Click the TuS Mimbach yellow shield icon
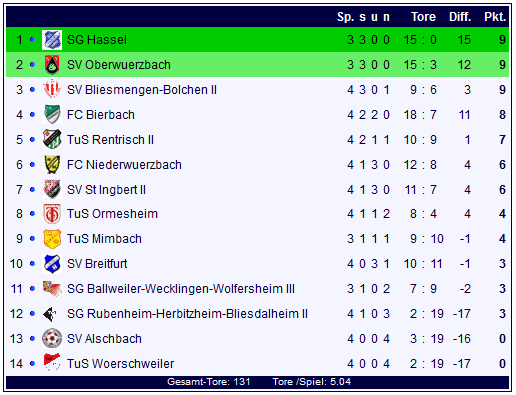The width and height of the screenshot is (516, 395). tap(52, 239)
